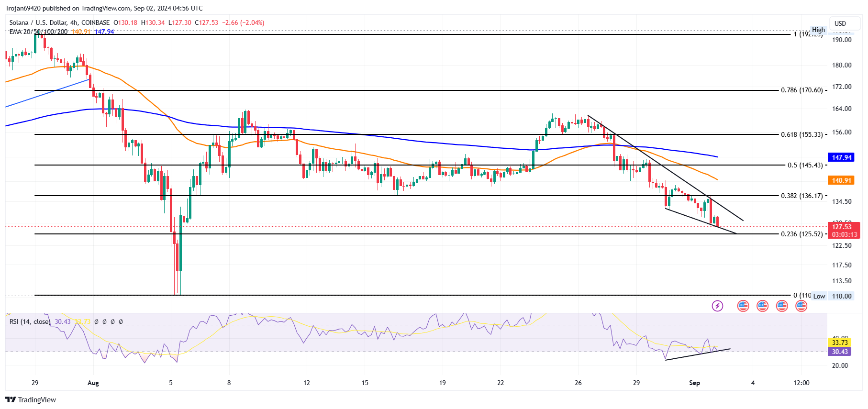Screen dimensions: 868x409
Task: Click the Sep date on time axis
Action: 694,383
